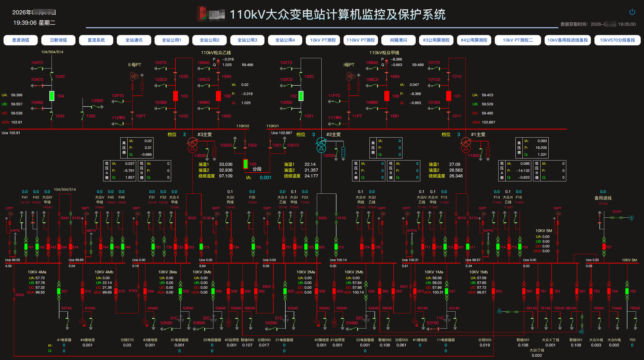Toggle the green 104 circuit breaker
This screenshot has width=644, height=360.
point(52,96)
